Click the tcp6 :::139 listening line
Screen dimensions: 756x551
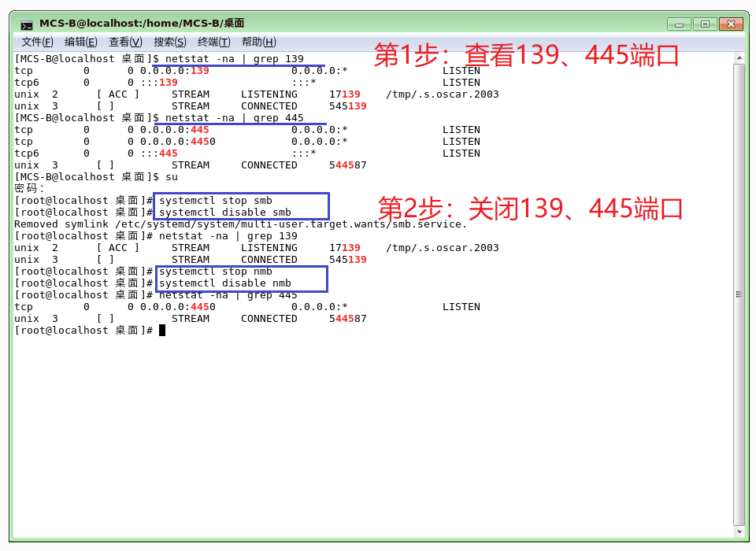(x=247, y=83)
